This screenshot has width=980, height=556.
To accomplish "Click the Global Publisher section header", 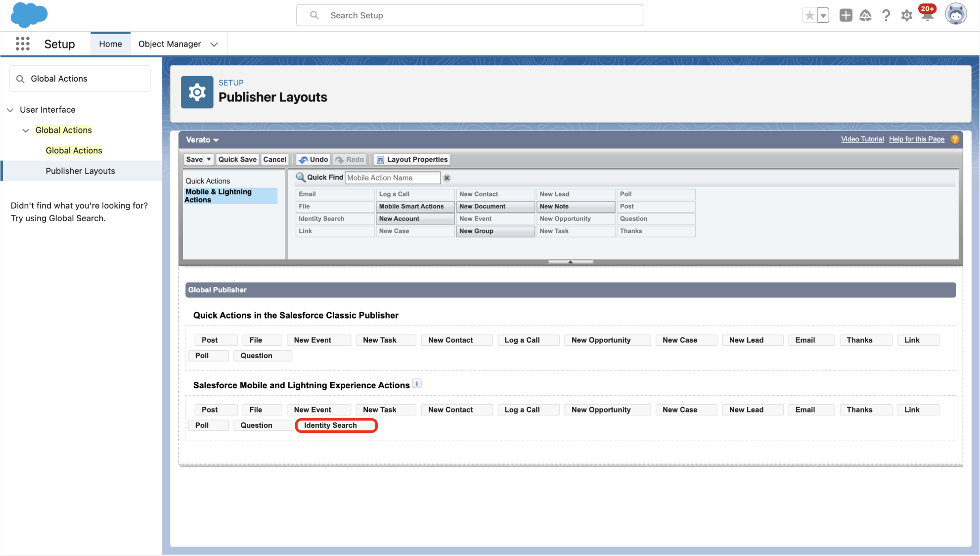I will click(x=570, y=290).
